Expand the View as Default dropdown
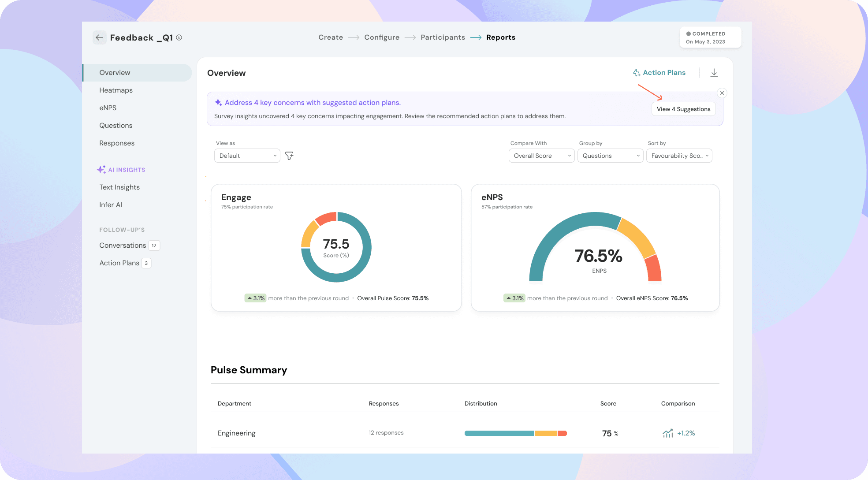Screen dimensions: 868x480 pos(247,156)
